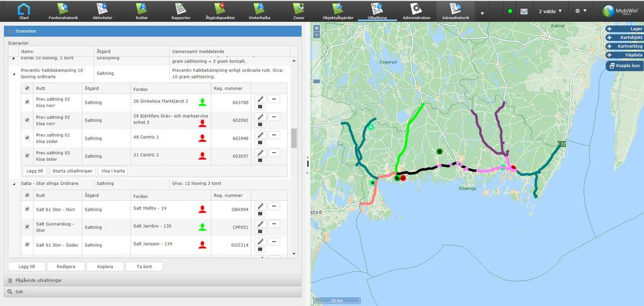Screen dimensions: 644x306
Task: Remove row with reg. nummer 602948
Action: pyautogui.click(x=274, y=135)
